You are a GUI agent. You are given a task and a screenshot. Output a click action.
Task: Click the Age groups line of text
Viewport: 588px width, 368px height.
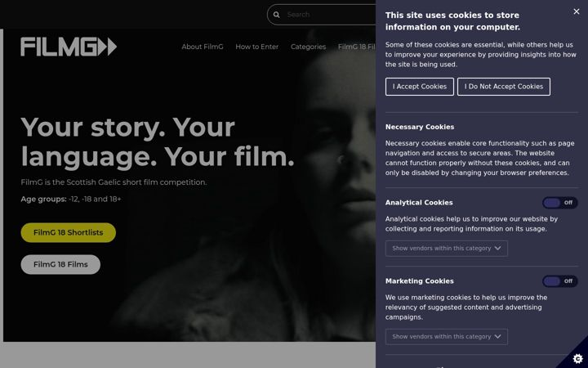click(x=71, y=199)
